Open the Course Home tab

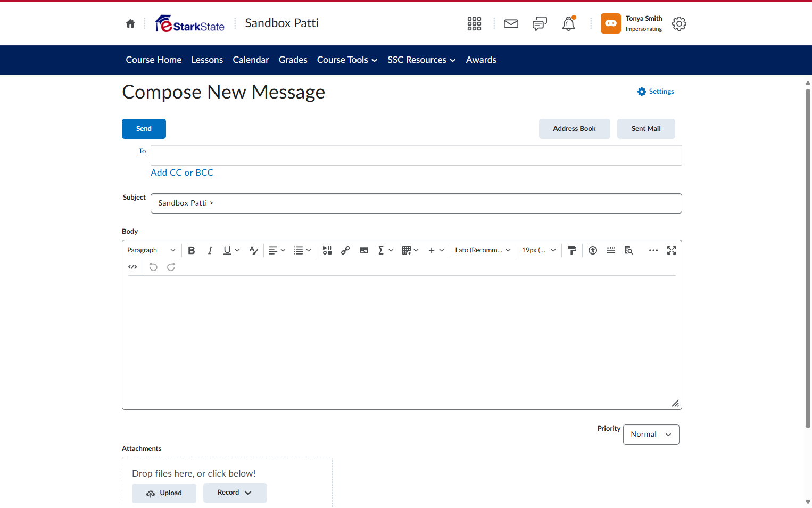click(x=154, y=60)
